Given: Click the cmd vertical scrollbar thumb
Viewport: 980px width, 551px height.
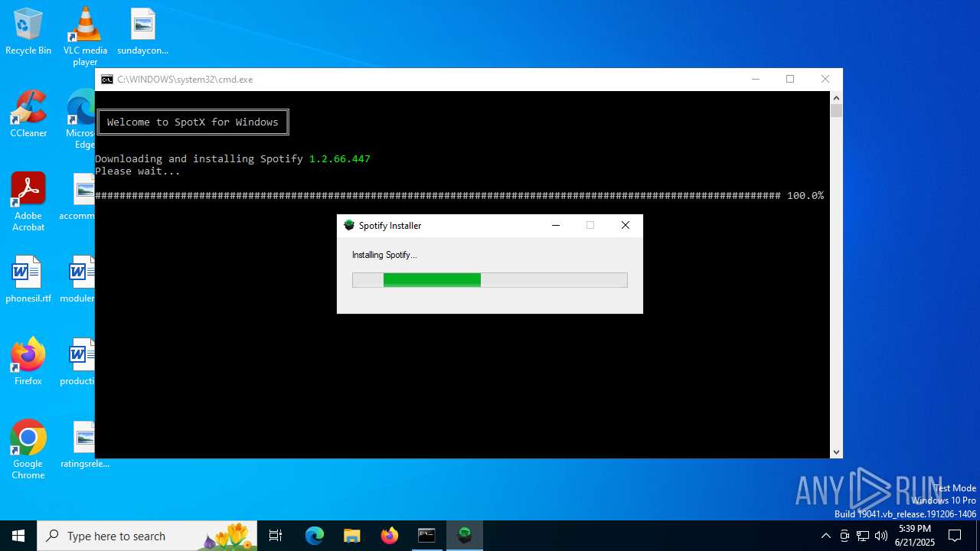Looking at the screenshot, I should pos(836,110).
